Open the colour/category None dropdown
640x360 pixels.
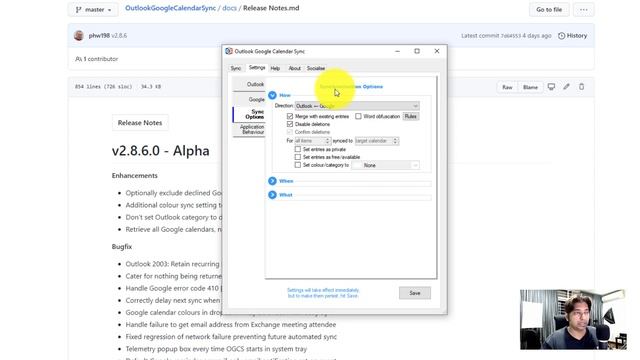tap(385, 165)
